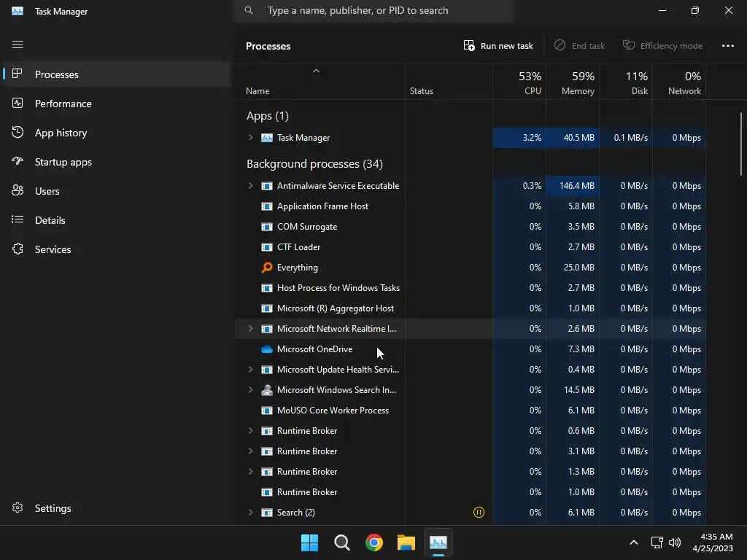Open the Users page

click(x=117, y=191)
